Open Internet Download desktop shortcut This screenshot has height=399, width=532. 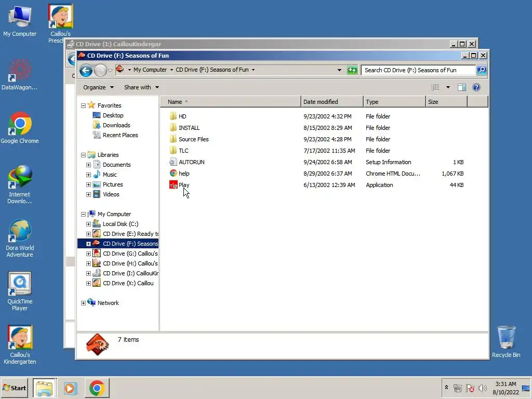coord(19,184)
